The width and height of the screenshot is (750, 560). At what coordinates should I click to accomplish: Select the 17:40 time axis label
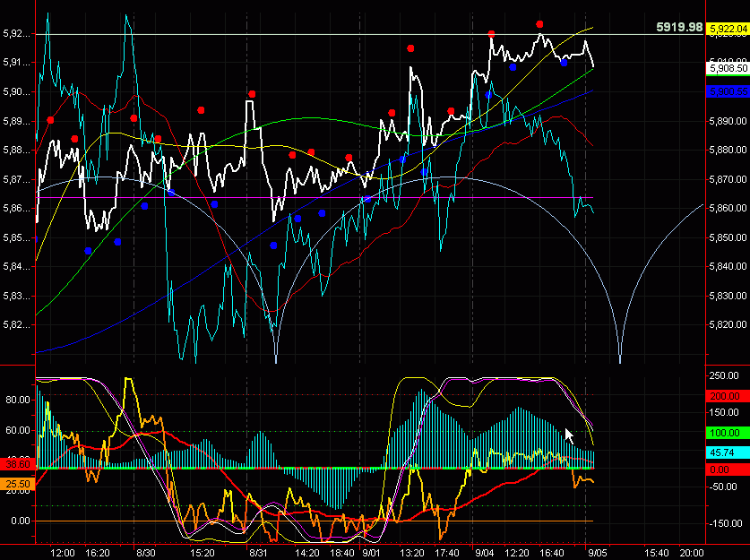[447, 554]
